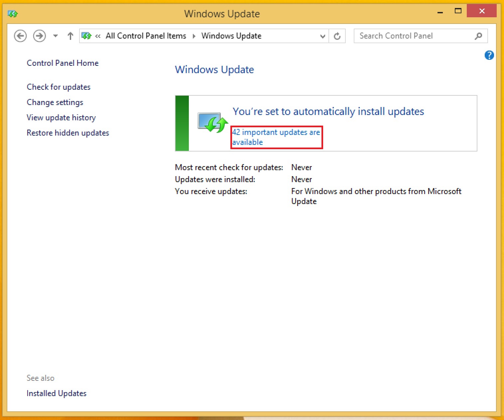Screen dimensions: 504x420
Task: Refresh the page with the refresh icon
Action: point(337,36)
